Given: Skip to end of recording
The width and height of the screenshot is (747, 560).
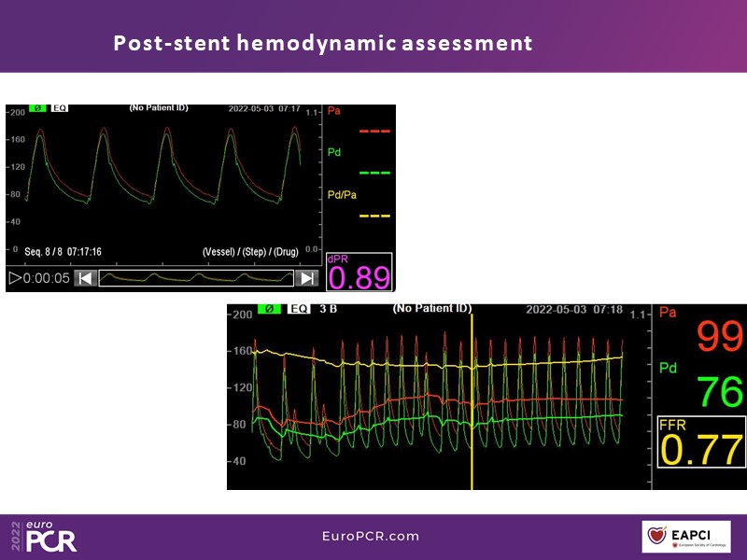Looking at the screenshot, I should [x=306, y=278].
